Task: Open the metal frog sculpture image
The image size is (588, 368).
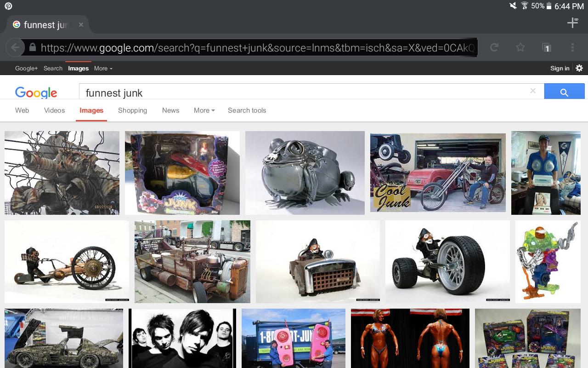Action: pos(305,173)
